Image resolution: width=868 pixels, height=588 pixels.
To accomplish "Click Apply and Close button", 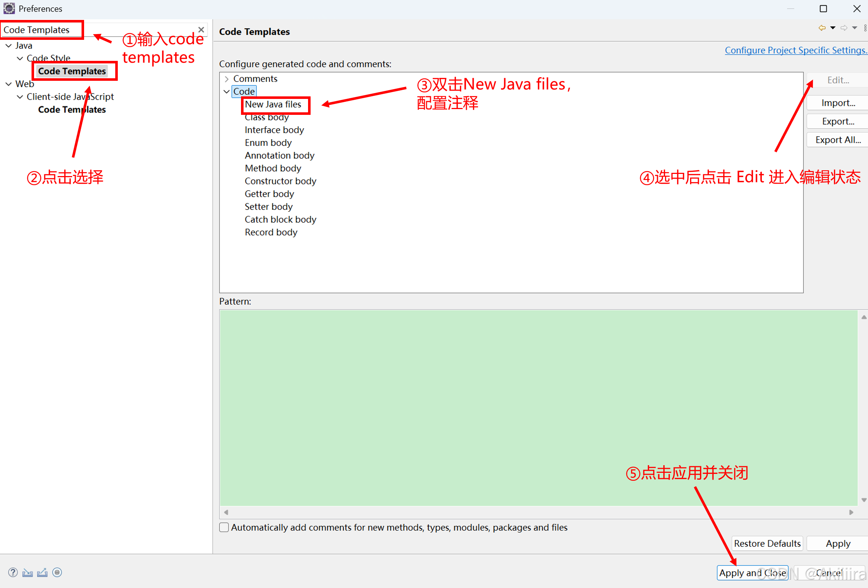I will (752, 572).
